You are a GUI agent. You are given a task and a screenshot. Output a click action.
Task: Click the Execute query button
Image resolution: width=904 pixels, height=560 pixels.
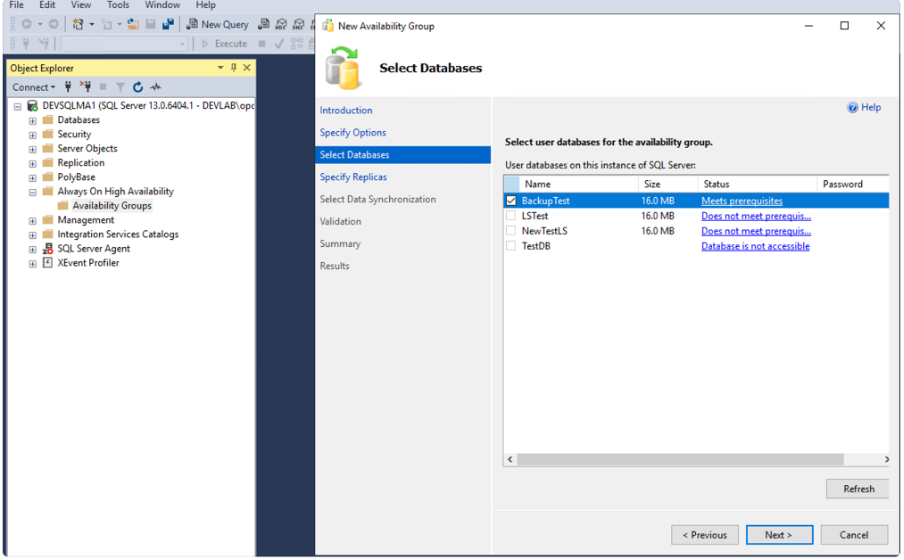pos(224,44)
